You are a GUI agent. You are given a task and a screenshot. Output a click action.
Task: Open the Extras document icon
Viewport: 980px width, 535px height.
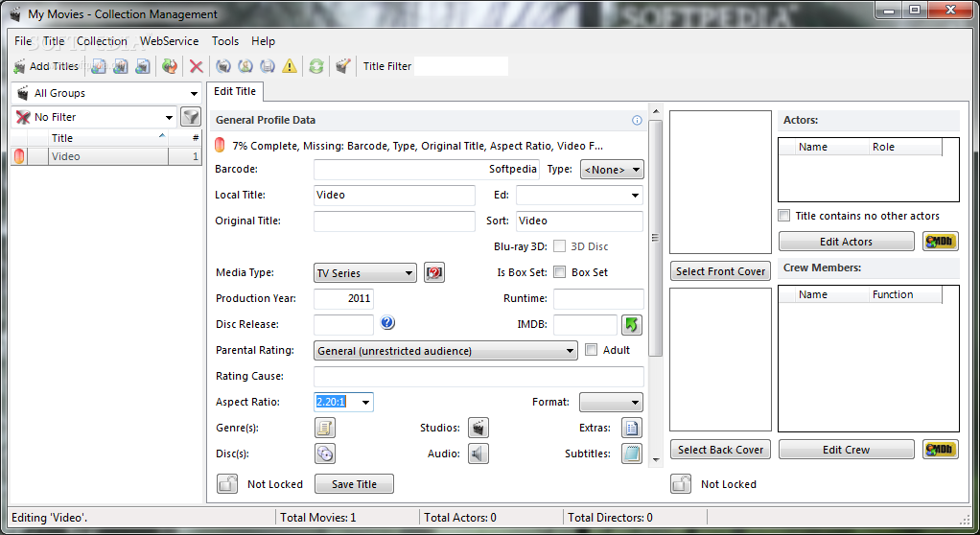(632, 428)
